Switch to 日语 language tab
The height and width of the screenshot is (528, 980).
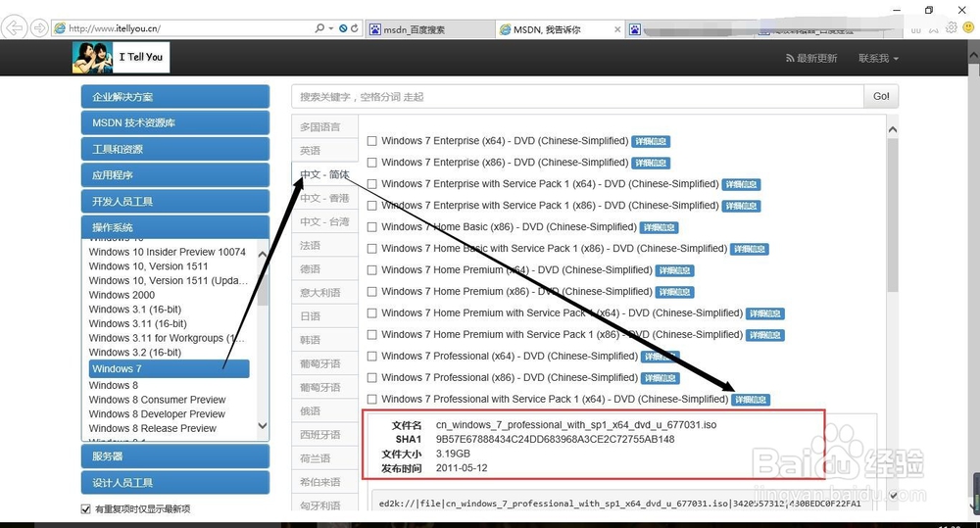[x=325, y=316]
